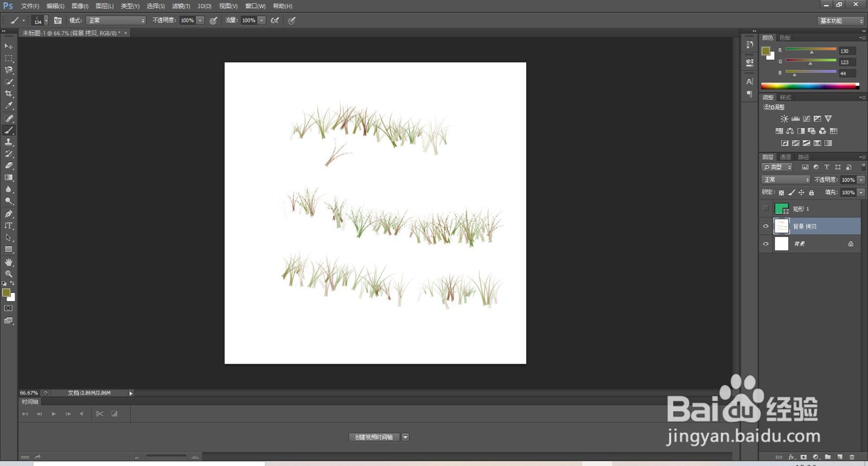
Task: Switch to the 路径 tab
Action: tap(803, 157)
